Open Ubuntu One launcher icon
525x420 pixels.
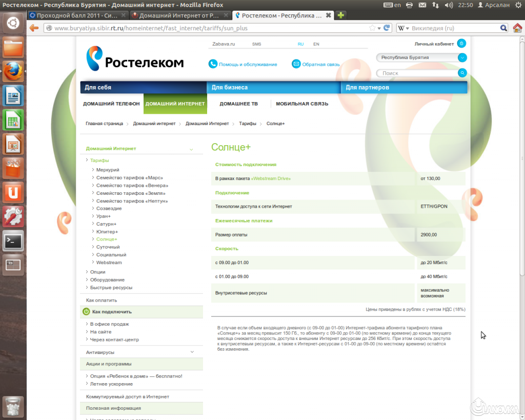pyautogui.click(x=13, y=193)
